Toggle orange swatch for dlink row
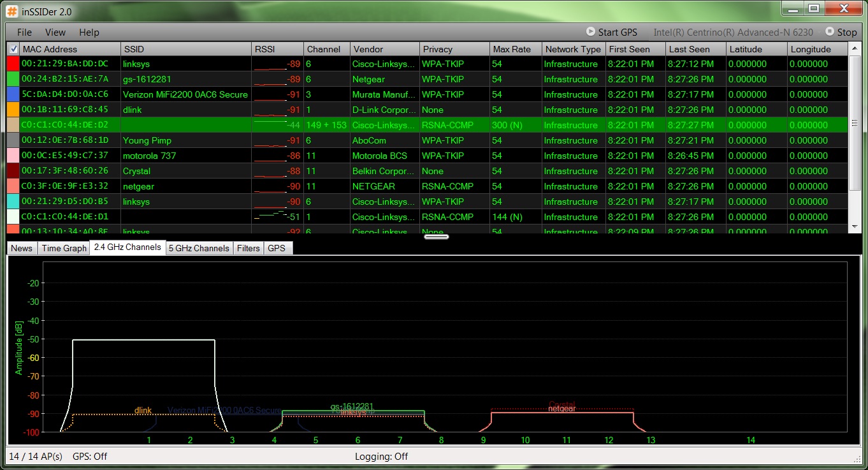868x470 pixels. 13,110
